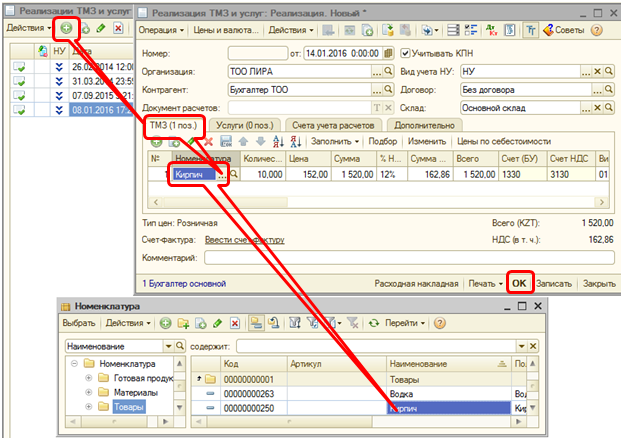Open the Дт/Кт posting result icon
The image size is (623, 439).
point(491,30)
